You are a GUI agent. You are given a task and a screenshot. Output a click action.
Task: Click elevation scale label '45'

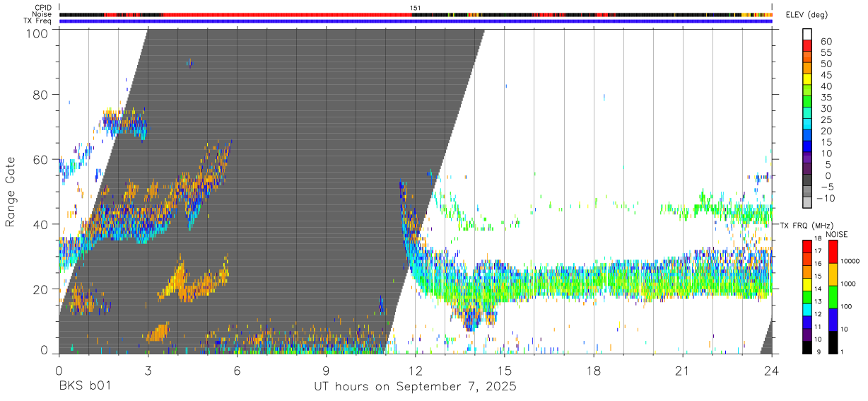(x=825, y=76)
